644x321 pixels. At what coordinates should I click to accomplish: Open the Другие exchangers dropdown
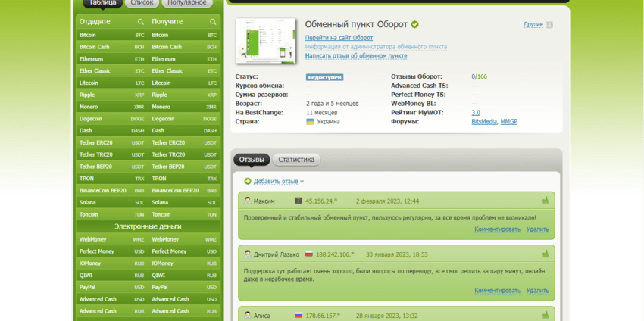click(x=533, y=25)
